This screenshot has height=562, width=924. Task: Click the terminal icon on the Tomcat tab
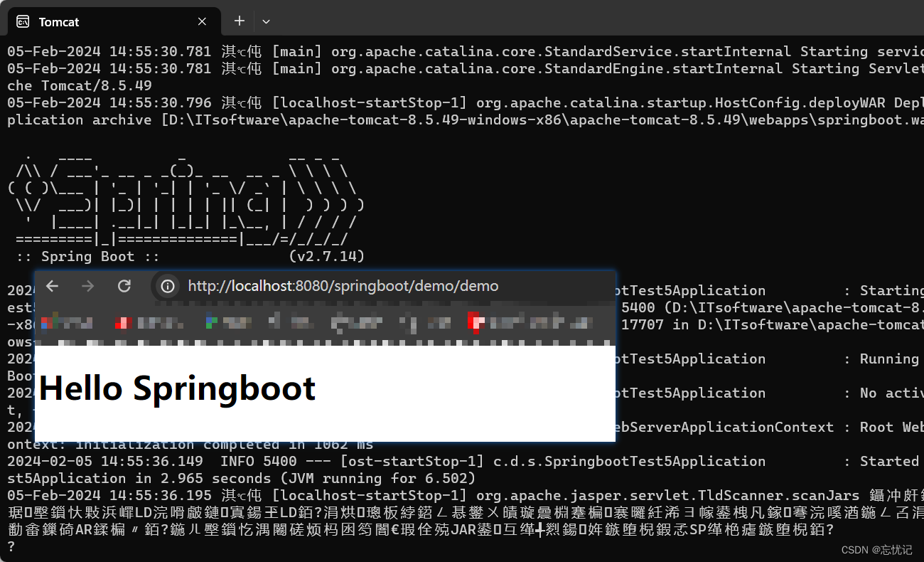[23, 22]
